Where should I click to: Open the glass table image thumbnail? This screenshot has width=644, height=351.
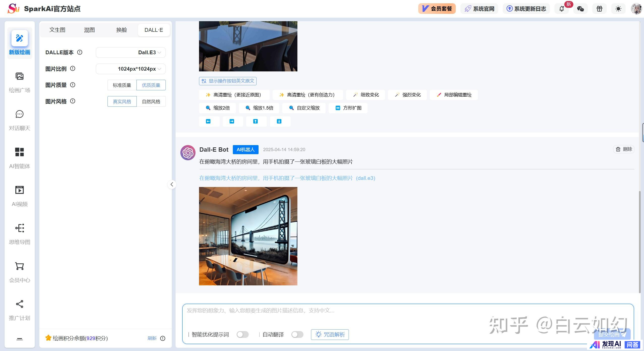(x=248, y=46)
